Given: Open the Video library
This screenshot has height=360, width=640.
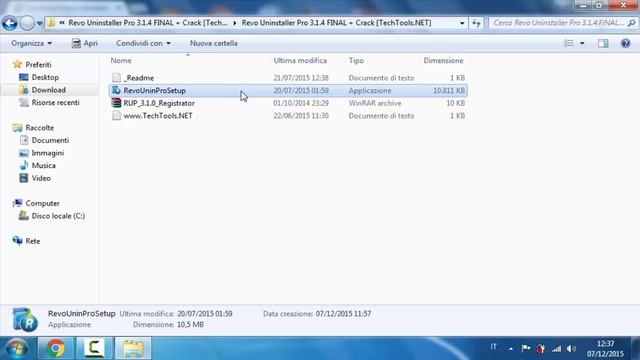Looking at the screenshot, I should point(41,178).
